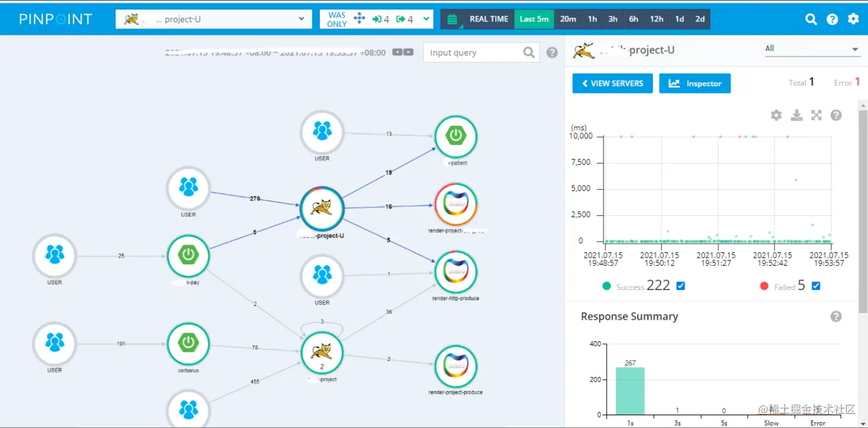
Task: Click the right panel scrollbar thumb
Action: [x=863, y=213]
